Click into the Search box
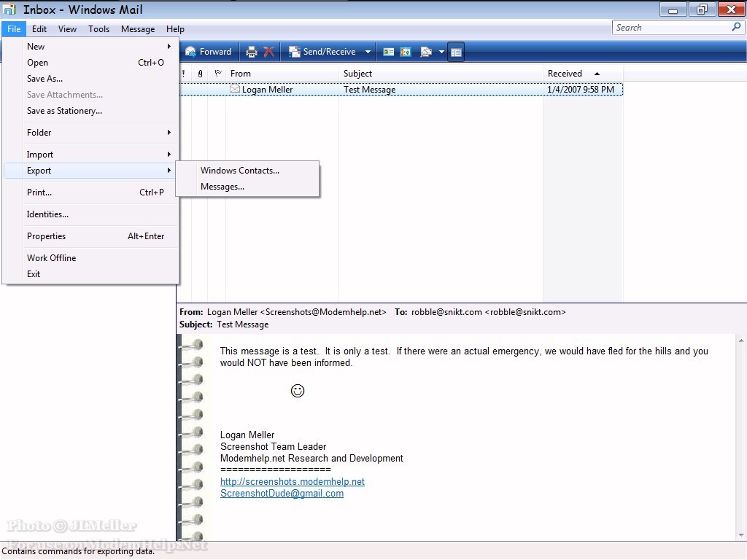 [x=671, y=28]
